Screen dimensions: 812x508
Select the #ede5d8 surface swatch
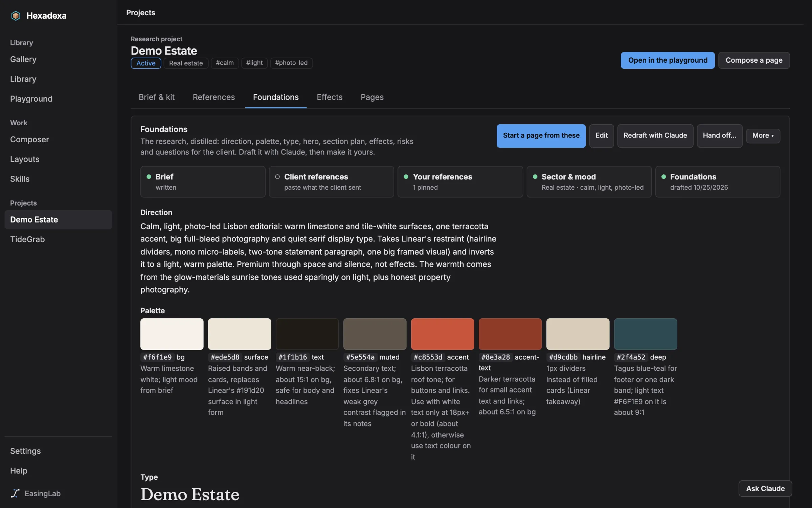(x=240, y=334)
